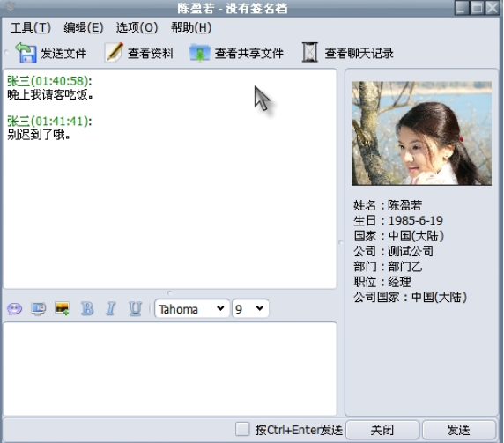Image resolution: width=504 pixels, height=443 pixels.
Task: Insert an emoticon using the smiley icon
Action: point(14,309)
